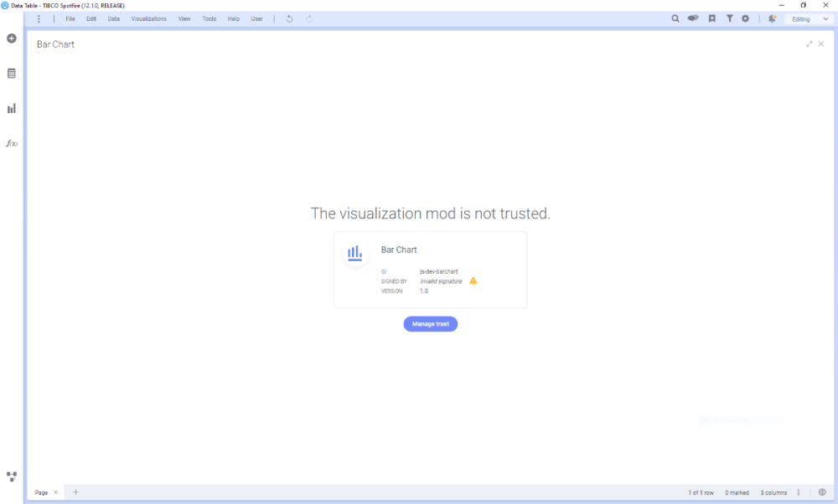
Task: Click the '1 of 1 row' status text
Action: (701, 493)
